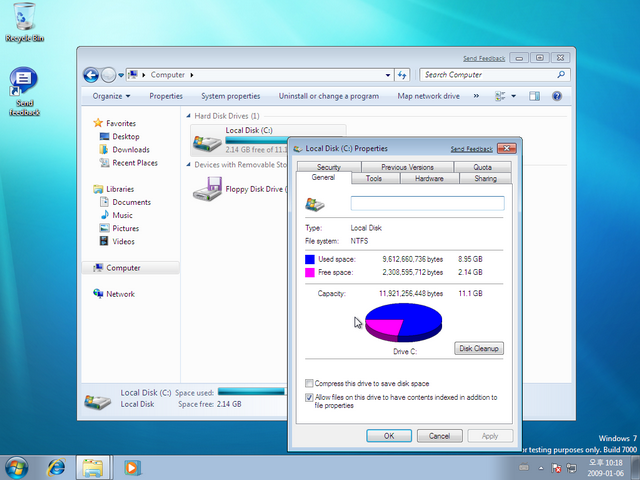This screenshot has width=640, height=480.
Task: Select Computer in navigation pane
Action: pos(131,268)
